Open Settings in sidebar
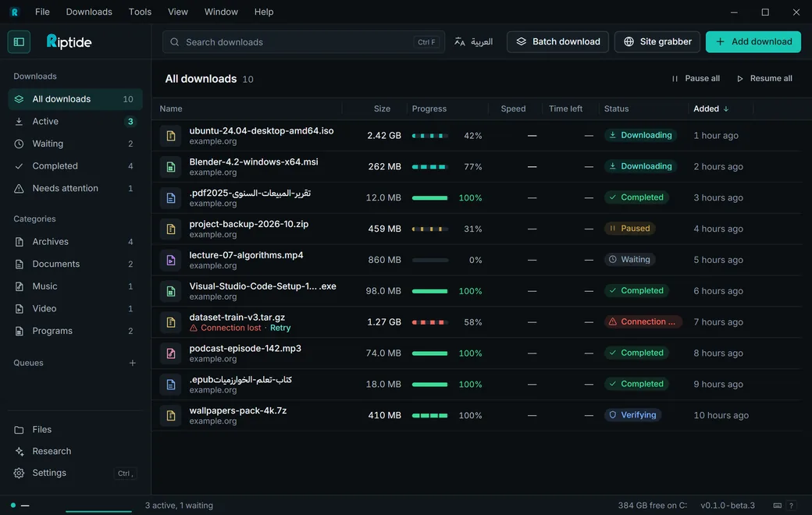812x515 pixels. point(75,473)
